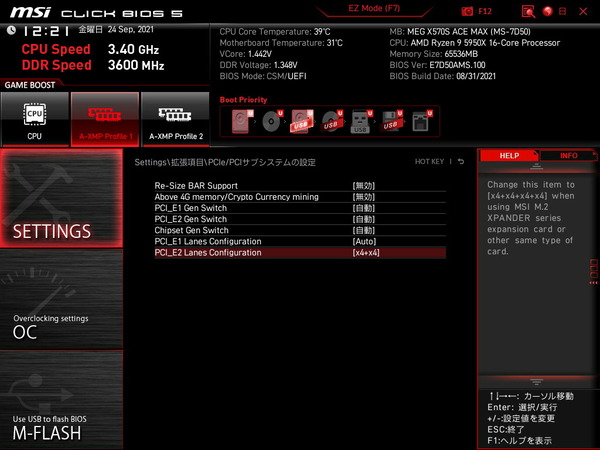This screenshot has height=450, width=600.
Task: Click the MB: MEG X570S ACE MAX text
Action: click(x=460, y=32)
